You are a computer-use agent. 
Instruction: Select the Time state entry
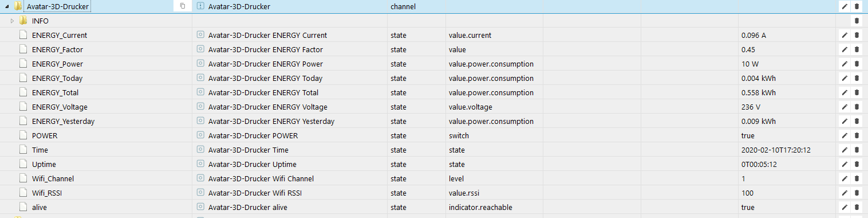pyautogui.click(x=40, y=150)
